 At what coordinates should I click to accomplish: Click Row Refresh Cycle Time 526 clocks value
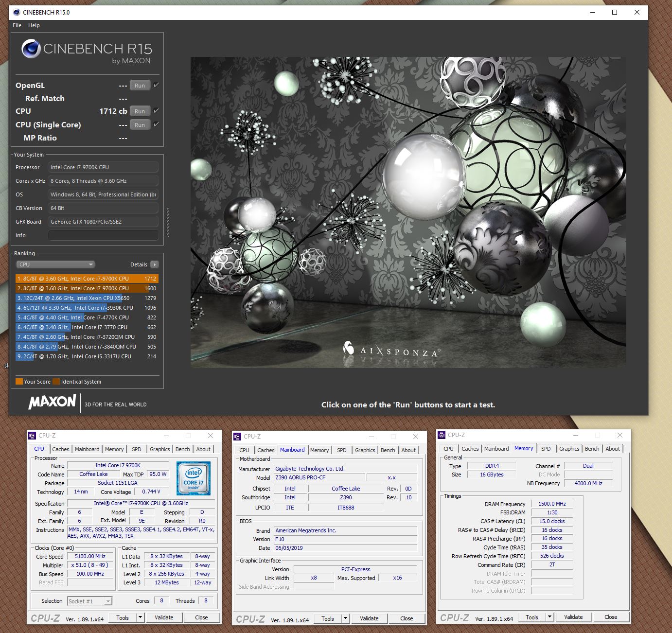pyautogui.click(x=552, y=556)
